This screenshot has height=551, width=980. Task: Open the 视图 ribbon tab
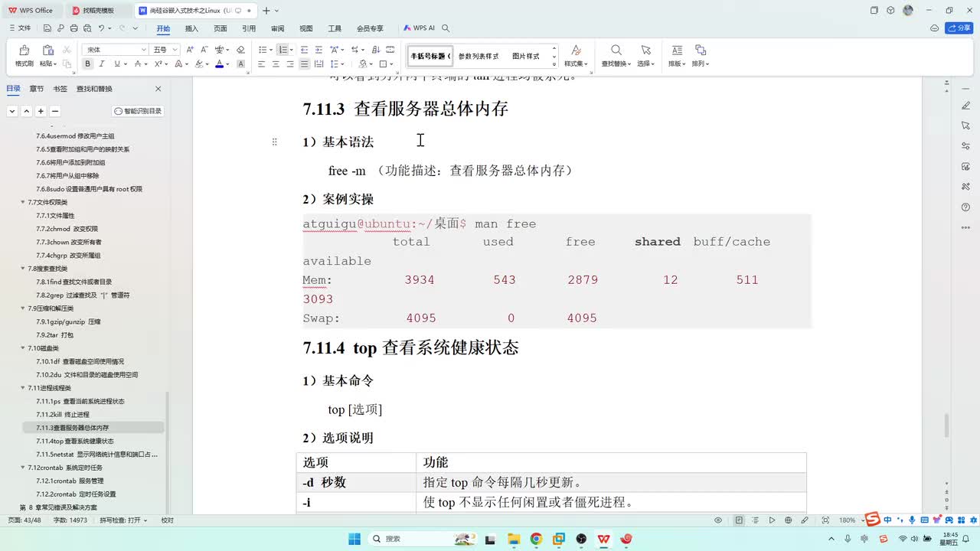pos(306,28)
